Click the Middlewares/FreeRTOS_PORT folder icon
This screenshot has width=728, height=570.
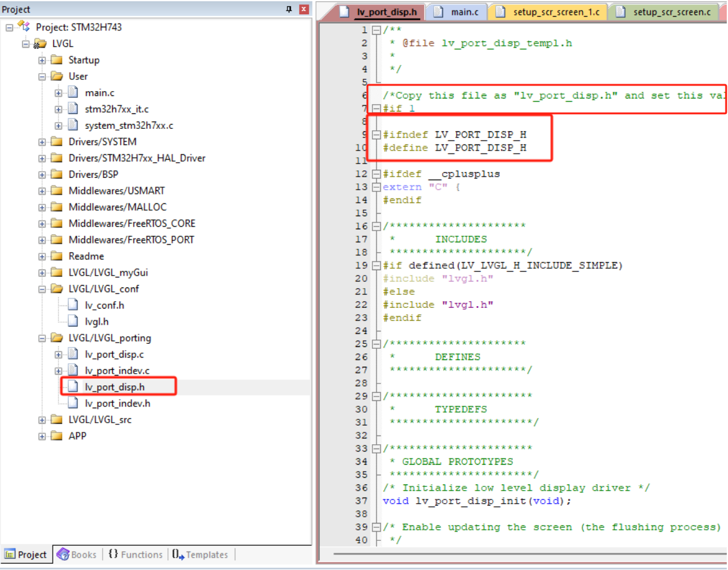(x=56, y=240)
